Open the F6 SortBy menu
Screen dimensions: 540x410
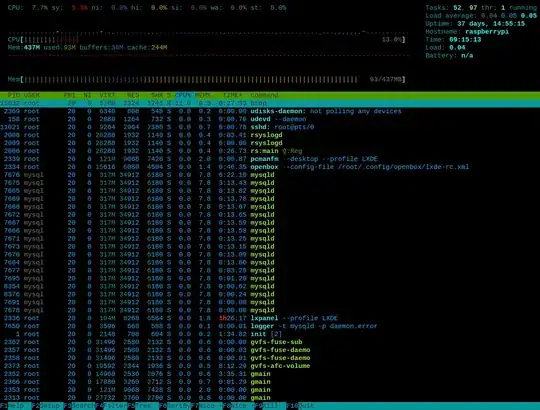click(175, 406)
